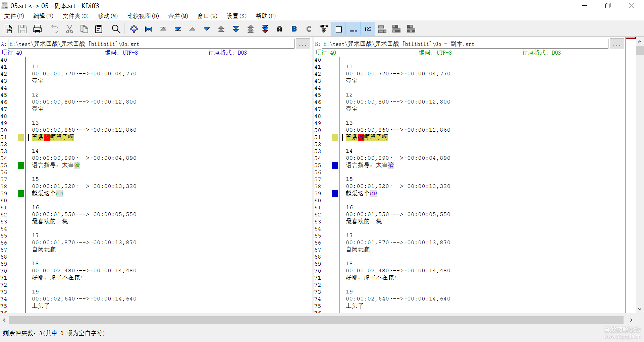Image resolution: width=644 pixels, height=342 pixels.
Task: Open the 文件(F) menu
Action: [x=14, y=16]
